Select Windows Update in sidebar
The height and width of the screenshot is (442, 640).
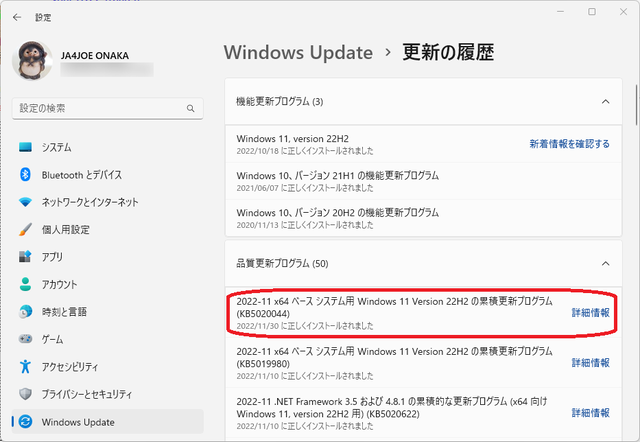107,422
